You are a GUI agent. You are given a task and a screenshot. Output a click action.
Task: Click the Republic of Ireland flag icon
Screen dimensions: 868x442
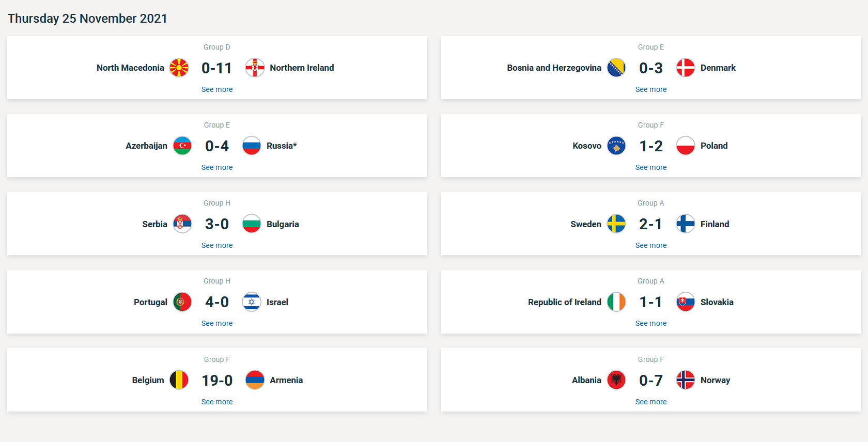pos(616,302)
